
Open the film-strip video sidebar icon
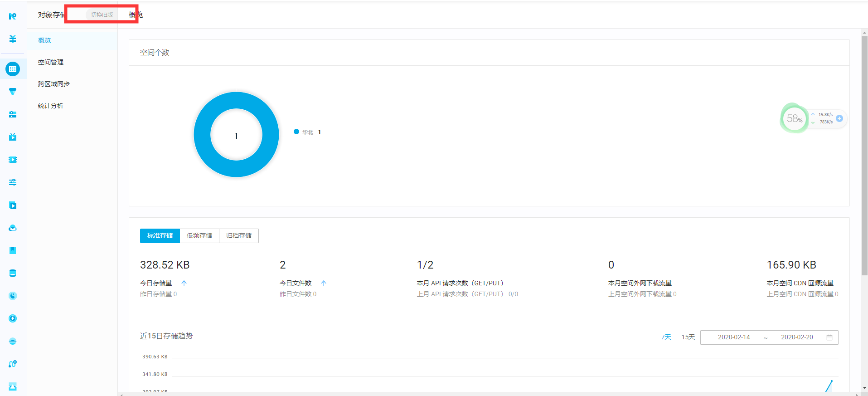[13, 160]
